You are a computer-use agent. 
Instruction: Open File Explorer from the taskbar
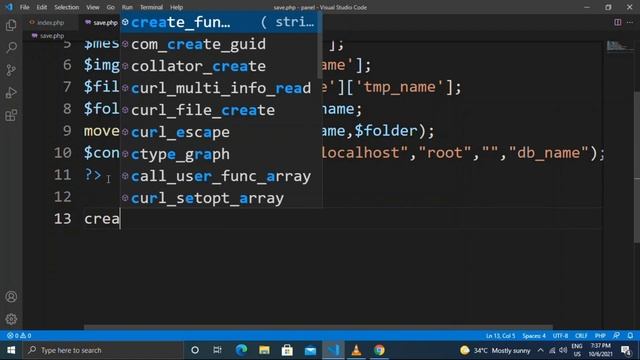point(264,350)
